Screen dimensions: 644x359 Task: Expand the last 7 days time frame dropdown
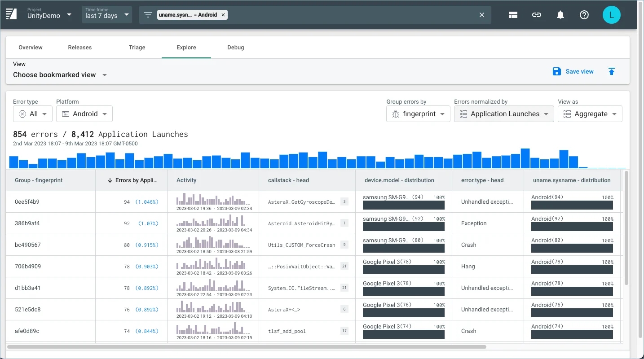106,14
